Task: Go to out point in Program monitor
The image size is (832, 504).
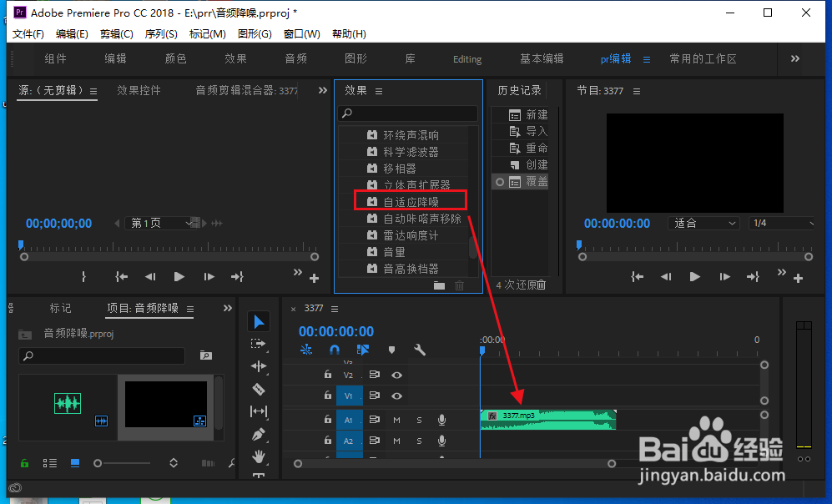Action: click(x=753, y=276)
